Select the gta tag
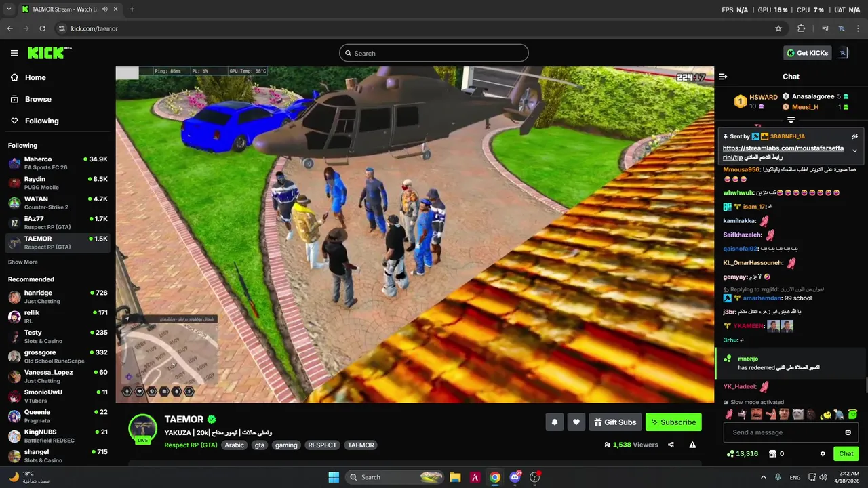 [x=260, y=445]
